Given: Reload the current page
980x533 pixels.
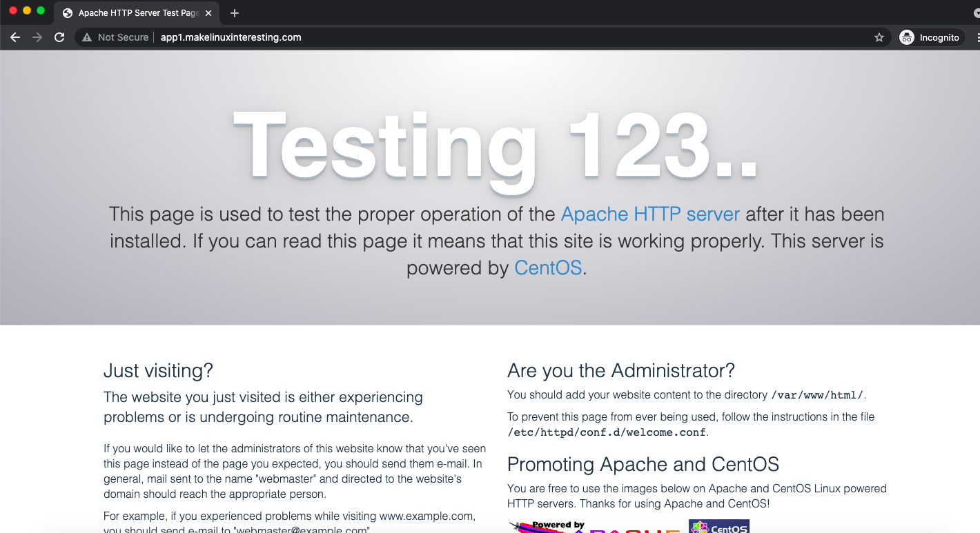Looking at the screenshot, I should click(x=59, y=37).
